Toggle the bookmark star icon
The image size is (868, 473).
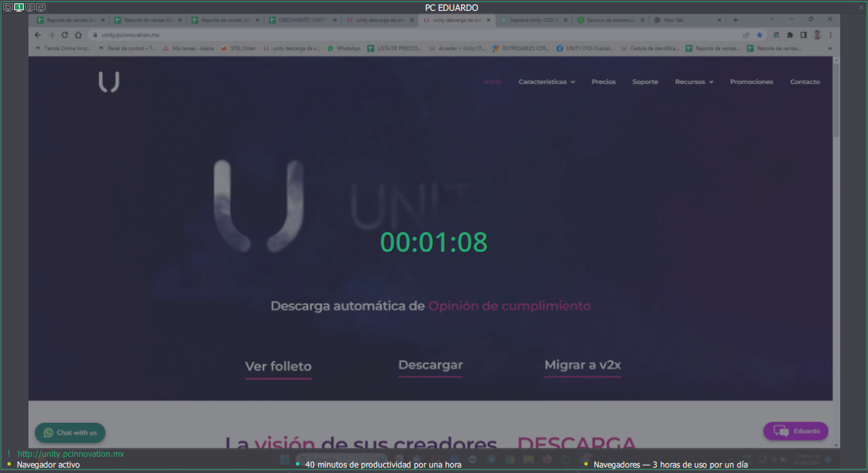tap(759, 35)
